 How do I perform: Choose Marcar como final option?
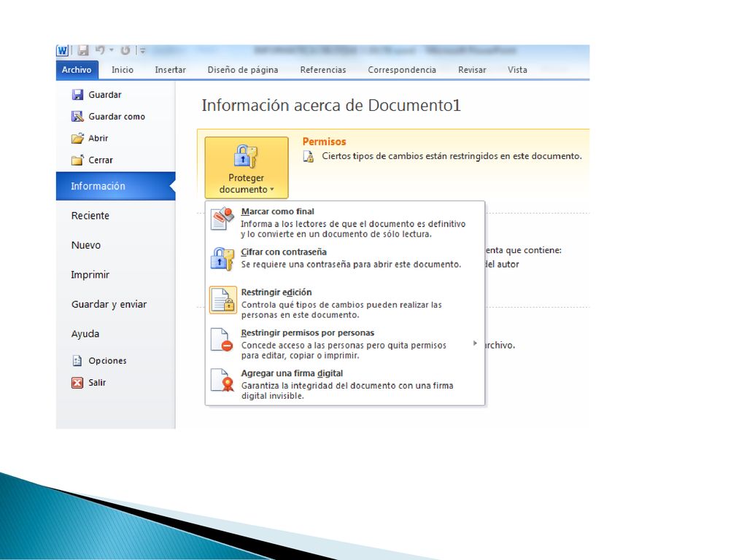click(x=345, y=222)
